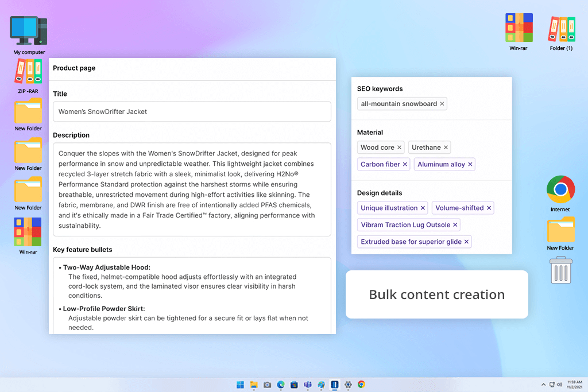The width and height of the screenshot is (588, 392).
Task: Open Microsoft Teams from the taskbar
Action: (308, 385)
